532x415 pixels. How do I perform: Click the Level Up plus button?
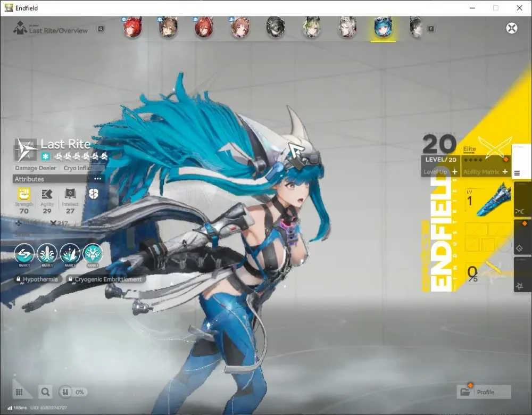coord(455,172)
